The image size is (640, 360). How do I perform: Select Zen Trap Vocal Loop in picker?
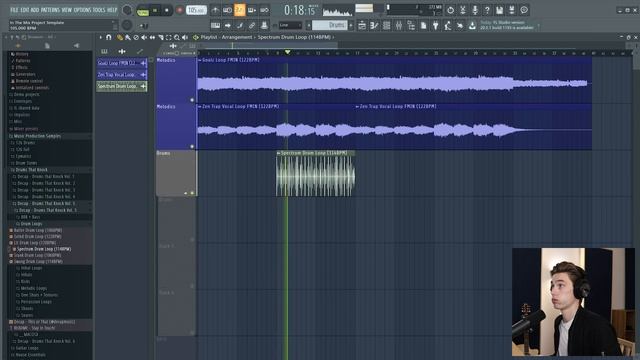[122, 75]
